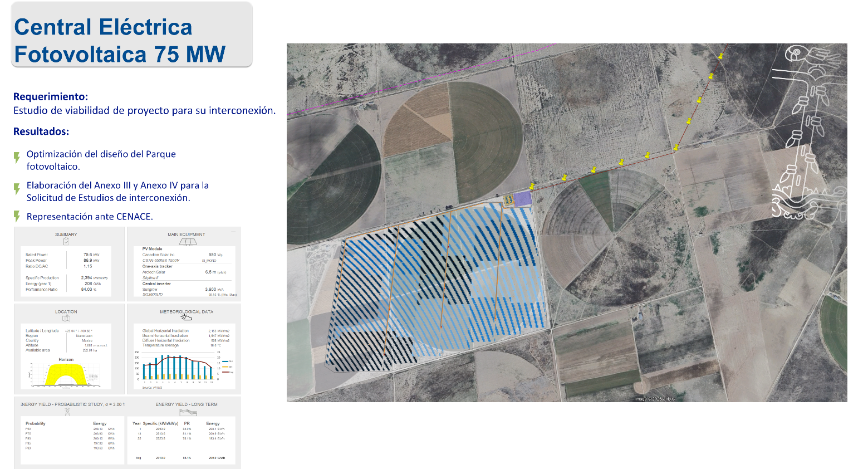The width and height of the screenshot is (868, 469).
Task: Click the 'Energy (year 1)' label
Action: [38, 284]
